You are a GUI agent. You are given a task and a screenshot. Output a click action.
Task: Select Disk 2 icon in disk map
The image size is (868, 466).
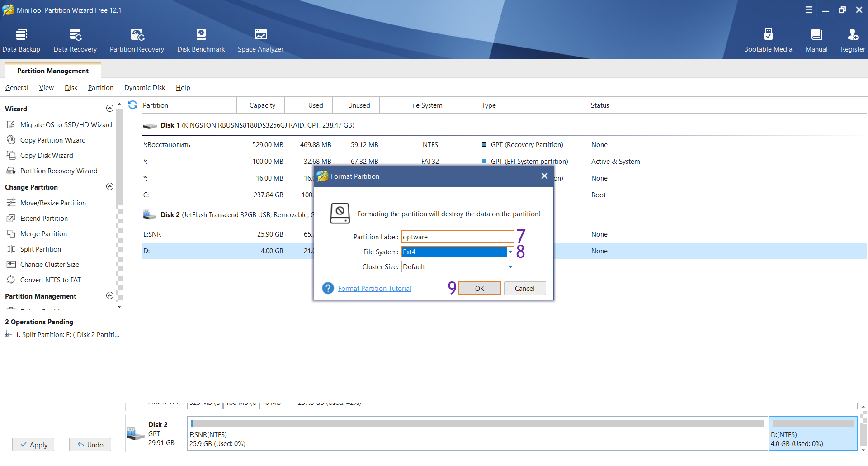click(x=136, y=433)
